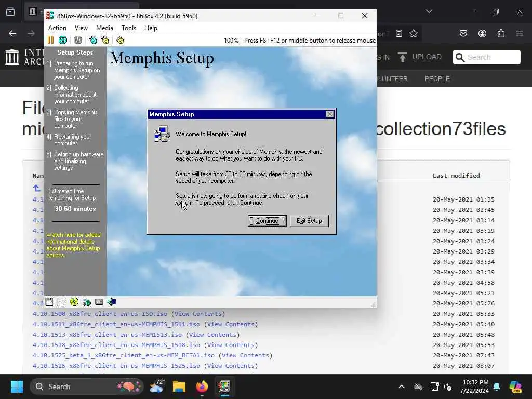Viewport: 532px width, 399px height.
Task: Focus the Internet Archive Search field
Action: pyautogui.click(x=487, y=57)
